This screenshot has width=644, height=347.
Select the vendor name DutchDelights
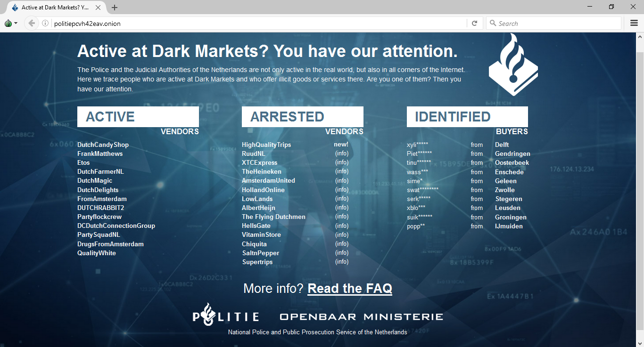pyautogui.click(x=98, y=190)
